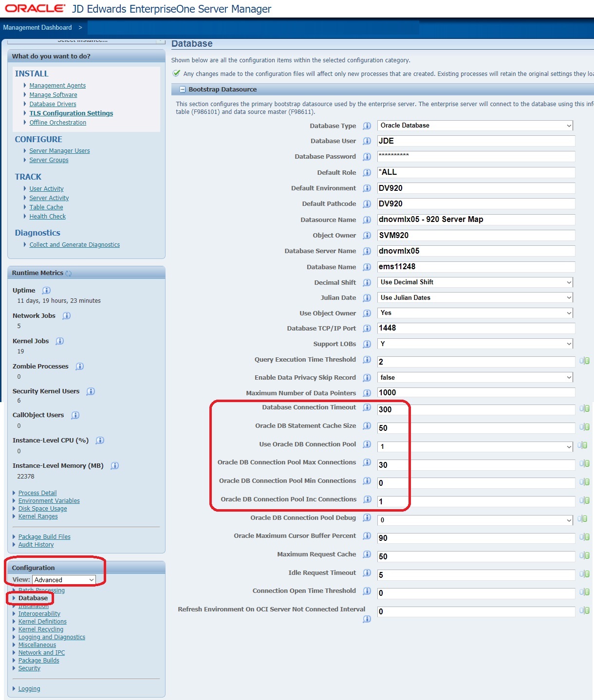Click the info icon beside Maximum Request Cache

point(367,554)
